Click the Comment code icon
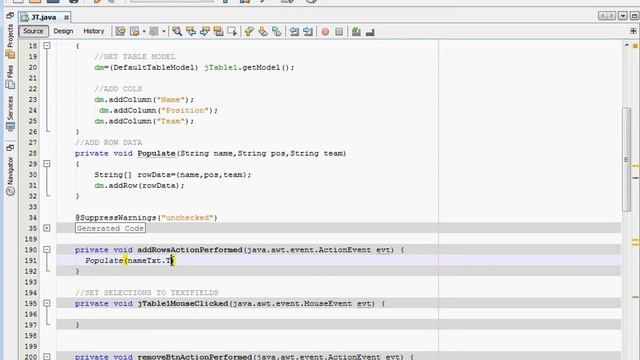 point(356,31)
